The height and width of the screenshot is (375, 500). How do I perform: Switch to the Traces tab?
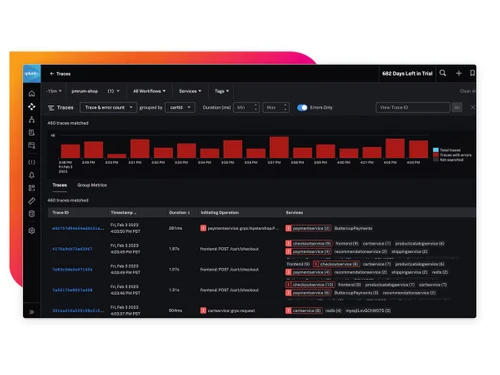pos(60,185)
